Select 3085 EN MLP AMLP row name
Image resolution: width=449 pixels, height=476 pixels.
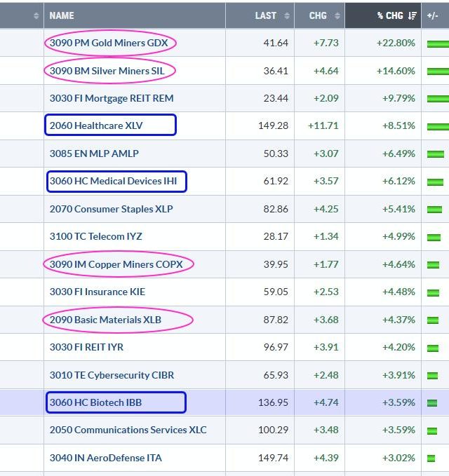(94, 154)
